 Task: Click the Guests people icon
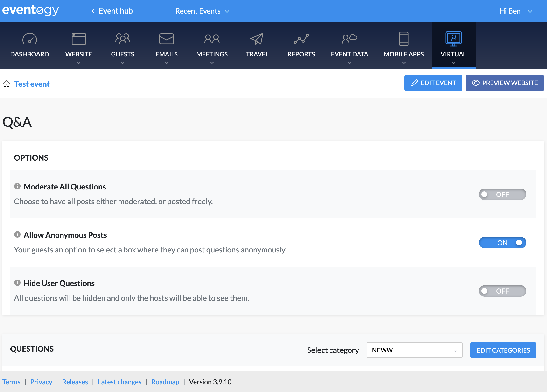[x=123, y=39]
